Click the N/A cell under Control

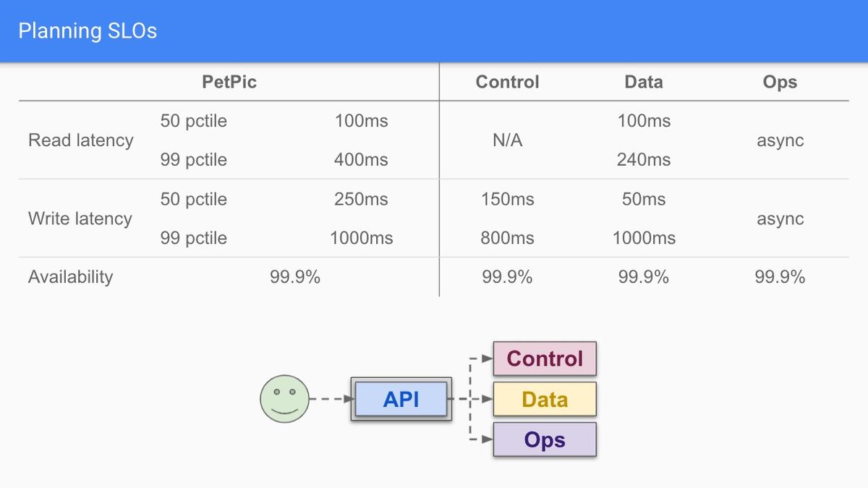(507, 140)
